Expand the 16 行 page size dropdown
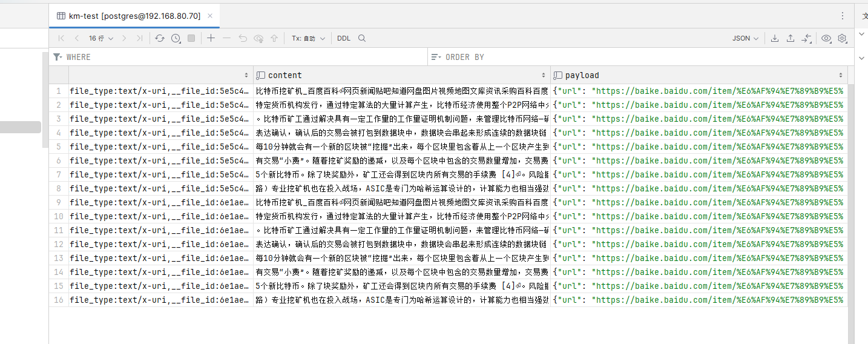The height and width of the screenshot is (344, 868). 100,38
